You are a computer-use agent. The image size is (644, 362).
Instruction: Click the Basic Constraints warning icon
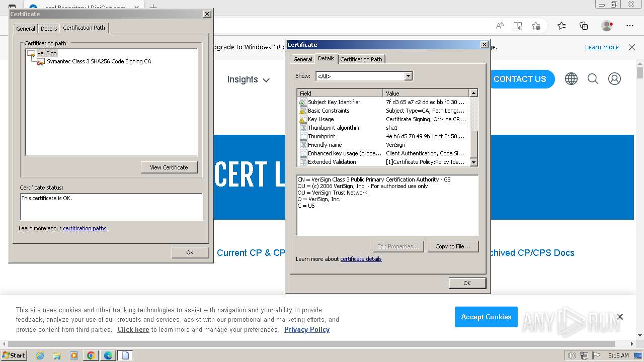coord(303,111)
